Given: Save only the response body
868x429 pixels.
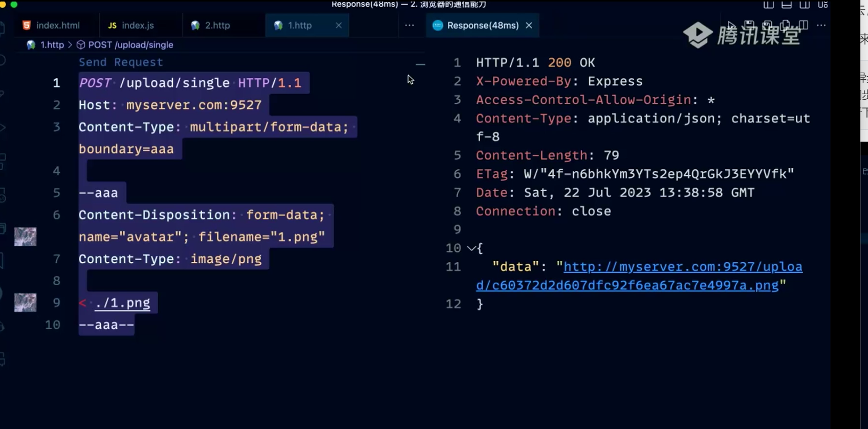Looking at the screenshot, I should pyautogui.click(x=767, y=25).
